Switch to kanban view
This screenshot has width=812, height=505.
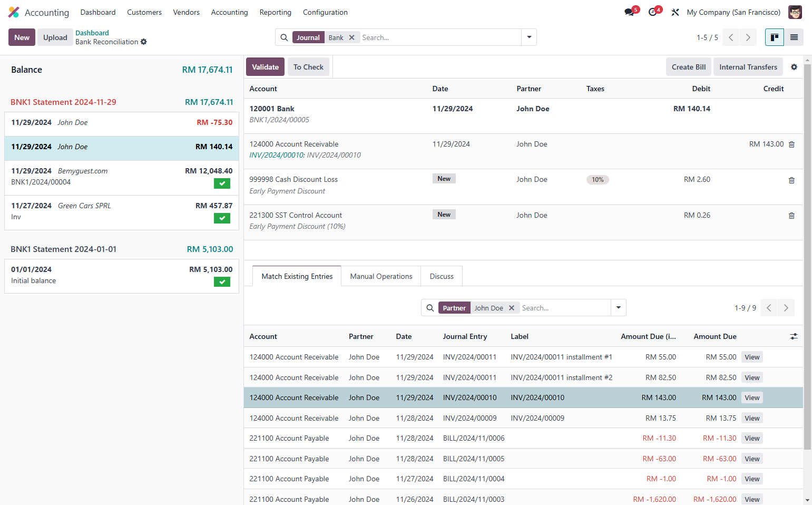point(775,37)
